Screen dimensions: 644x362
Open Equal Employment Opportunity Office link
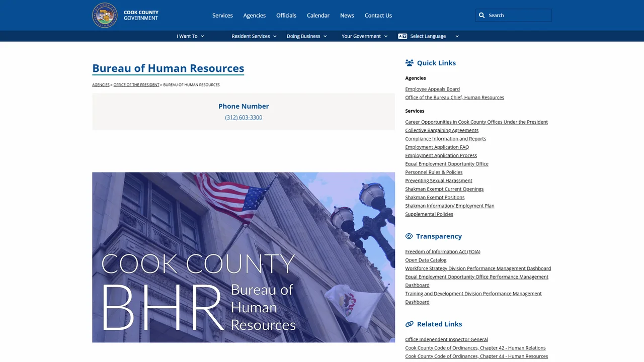(447, 164)
